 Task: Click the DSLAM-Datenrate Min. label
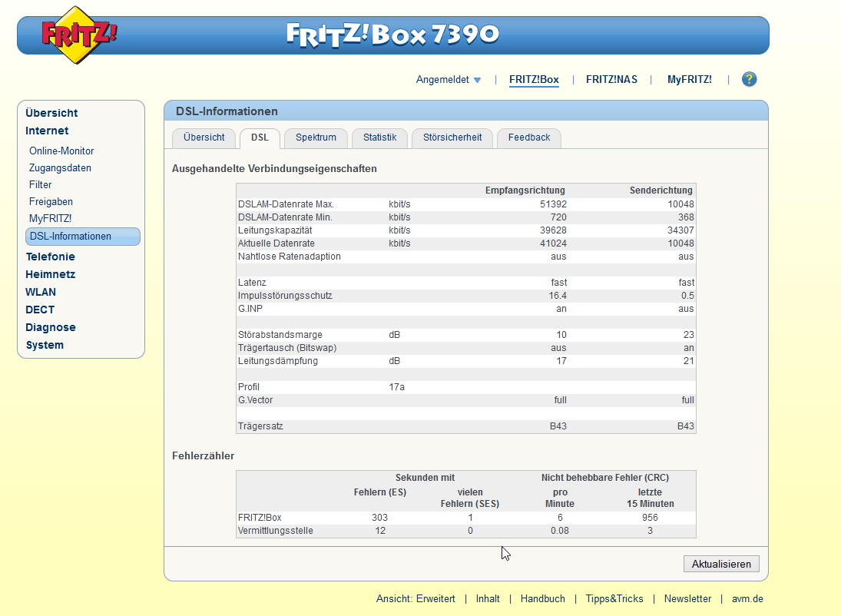click(x=285, y=217)
